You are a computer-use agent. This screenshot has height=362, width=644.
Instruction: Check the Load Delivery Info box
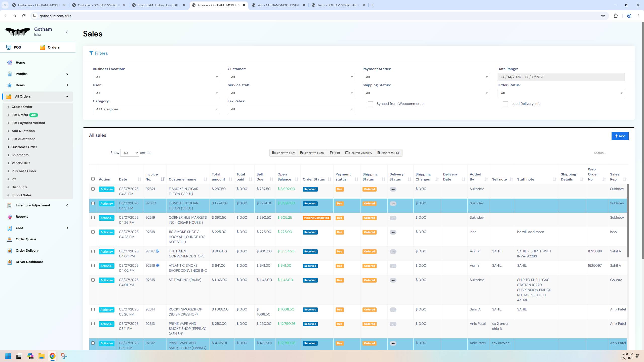pyautogui.click(x=505, y=104)
